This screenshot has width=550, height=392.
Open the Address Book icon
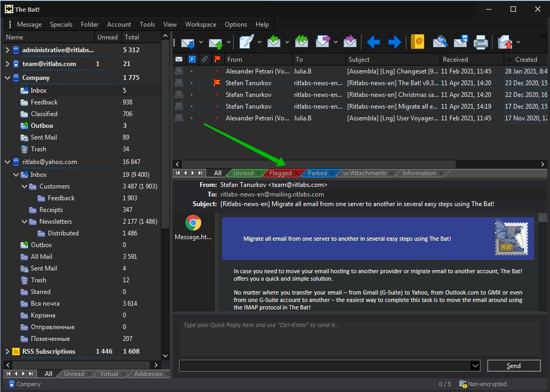pyautogui.click(x=417, y=42)
